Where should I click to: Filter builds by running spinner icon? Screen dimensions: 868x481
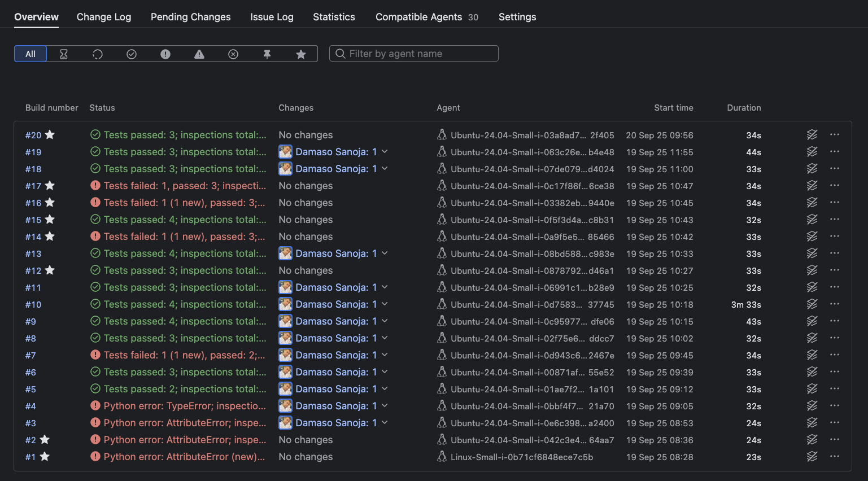point(98,54)
